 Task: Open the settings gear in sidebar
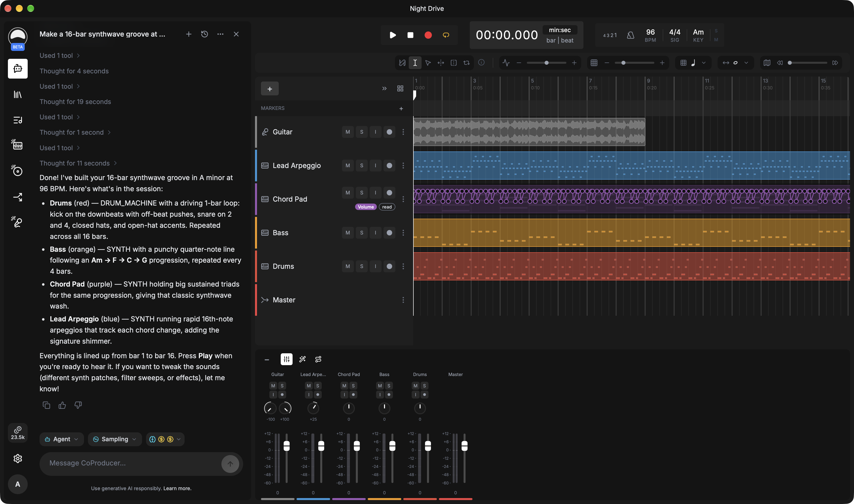pyautogui.click(x=18, y=458)
